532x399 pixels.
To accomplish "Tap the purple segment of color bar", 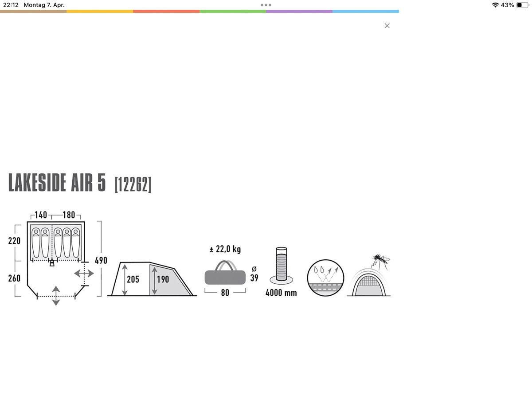I will (299, 12).
